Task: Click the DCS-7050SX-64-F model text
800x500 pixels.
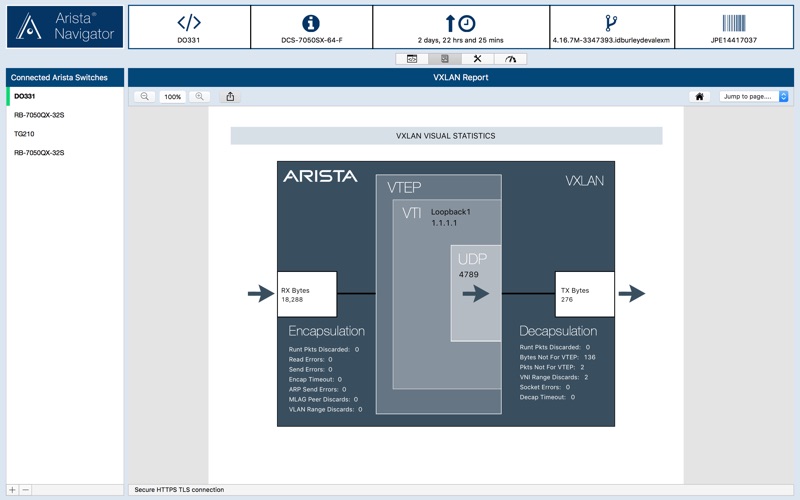Action: click(x=312, y=40)
